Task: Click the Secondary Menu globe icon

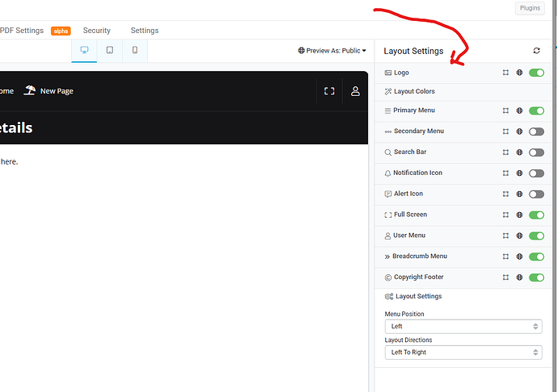Action: [x=519, y=131]
